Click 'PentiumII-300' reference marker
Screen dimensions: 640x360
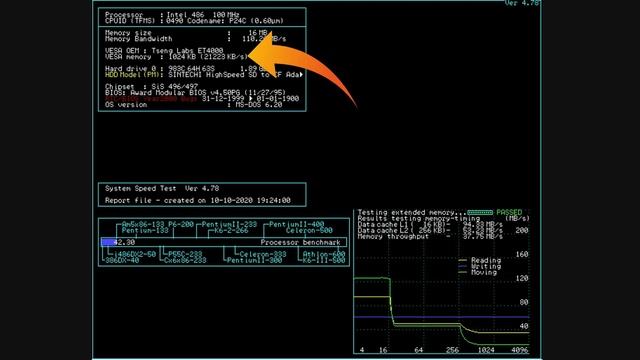[x=254, y=260]
